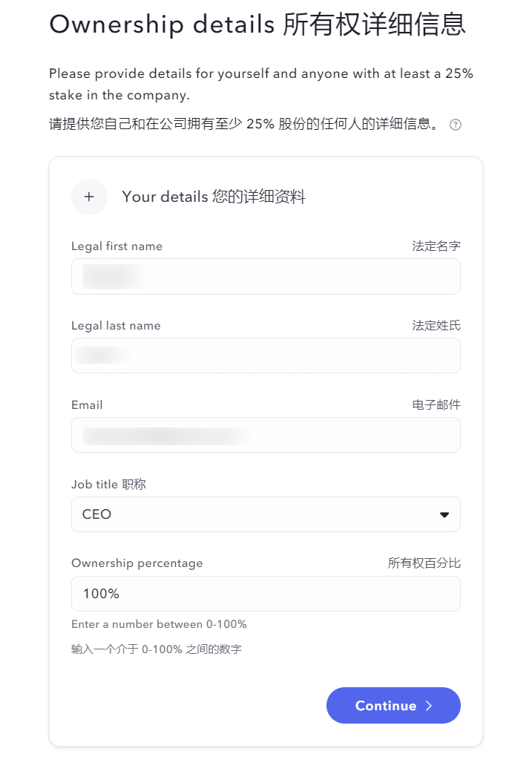This screenshot has height=757, width=532.
Task: Click the 法定名字 Chinese label
Action: pos(436,246)
